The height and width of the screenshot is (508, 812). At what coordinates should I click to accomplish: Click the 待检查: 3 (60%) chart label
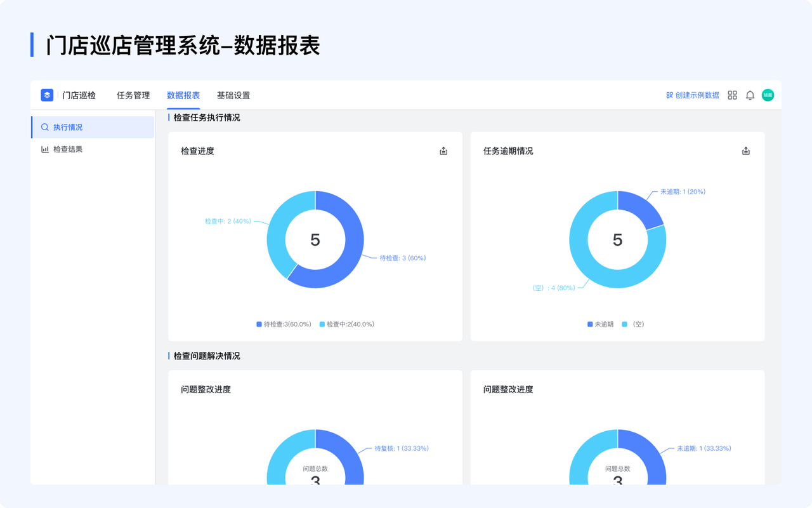[x=403, y=258]
